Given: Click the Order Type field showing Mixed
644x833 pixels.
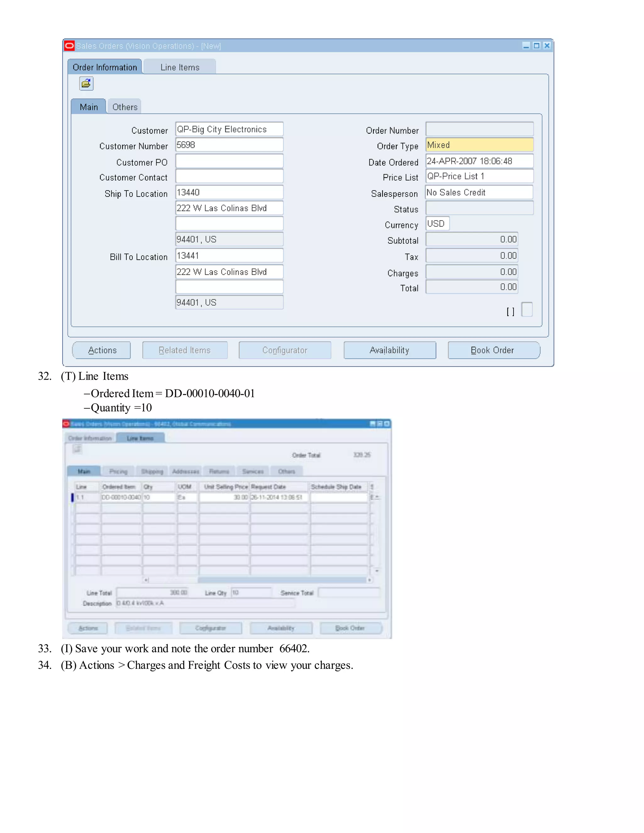Looking at the screenshot, I should pyautogui.click(x=480, y=145).
